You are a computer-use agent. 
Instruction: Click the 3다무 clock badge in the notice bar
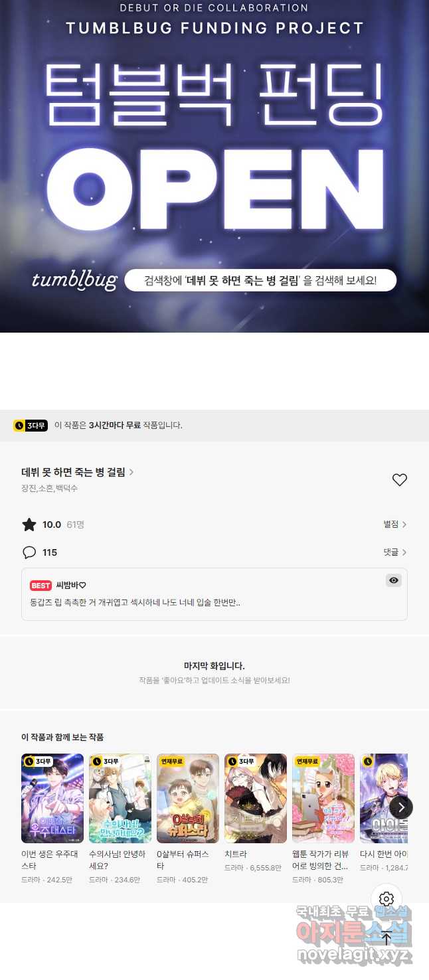(x=31, y=425)
